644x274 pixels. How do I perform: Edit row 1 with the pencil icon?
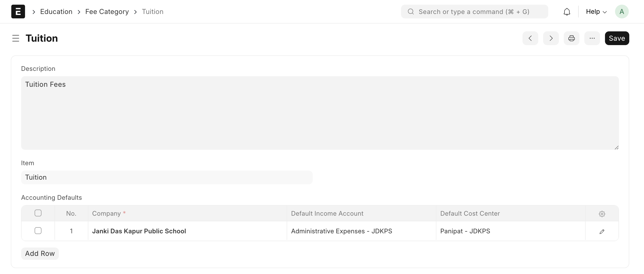pos(602,232)
